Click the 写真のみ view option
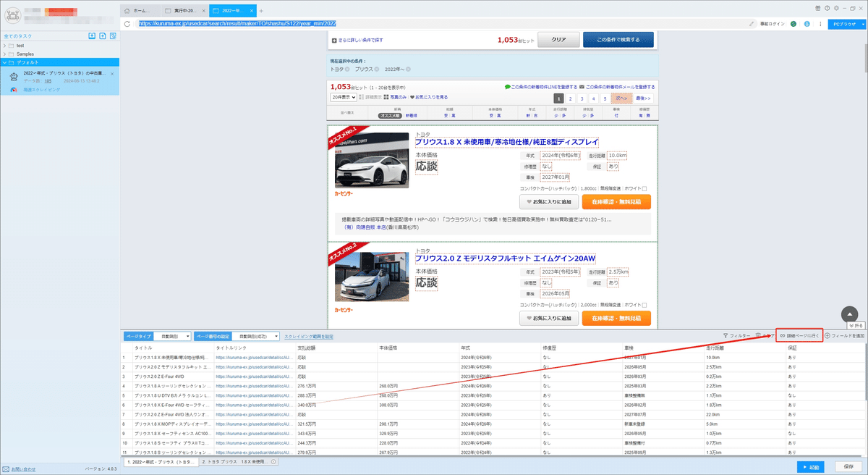Viewport: 868px width, 475px height. [x=396, y=97]
